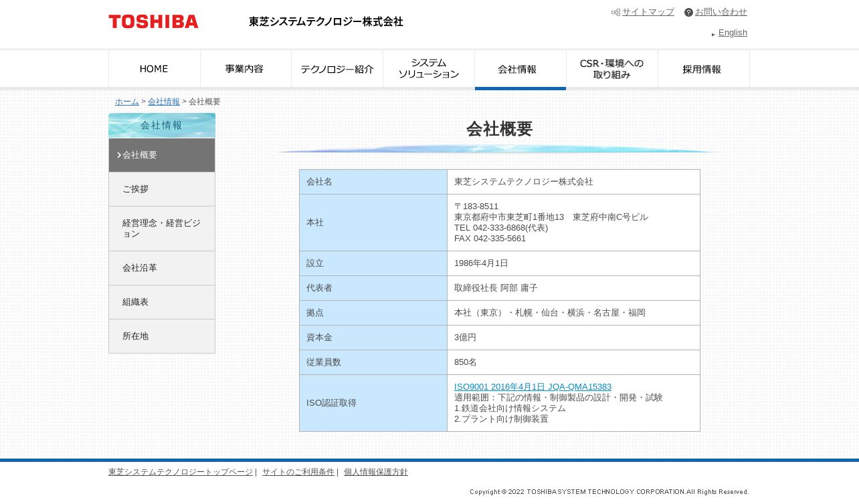This screenshot has width=859, height=504.
Task: Click the 会社情報 sidebar header banner
Action: (162, 125)
